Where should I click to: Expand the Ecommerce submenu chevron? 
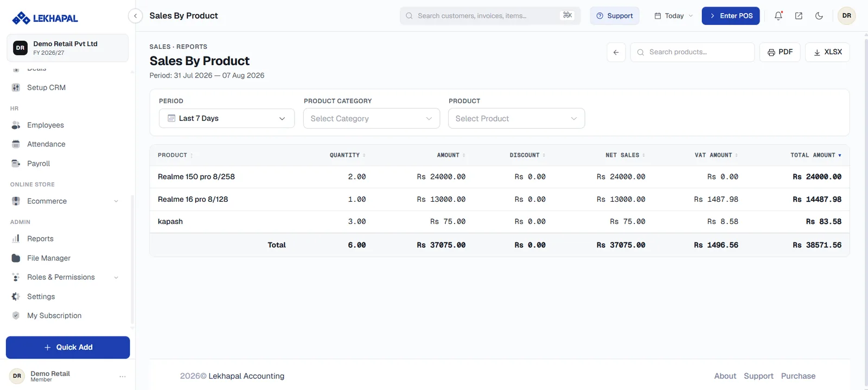pos(116,201)
